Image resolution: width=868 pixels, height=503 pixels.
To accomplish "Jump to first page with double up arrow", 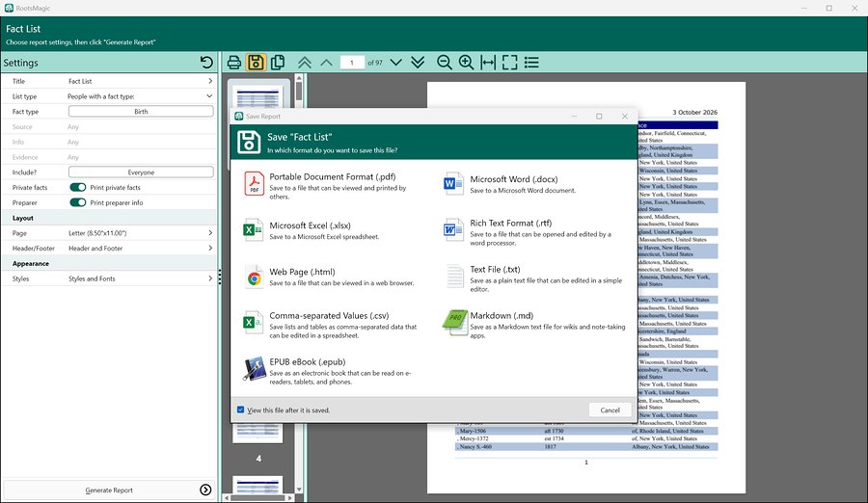I will [305, 63].
